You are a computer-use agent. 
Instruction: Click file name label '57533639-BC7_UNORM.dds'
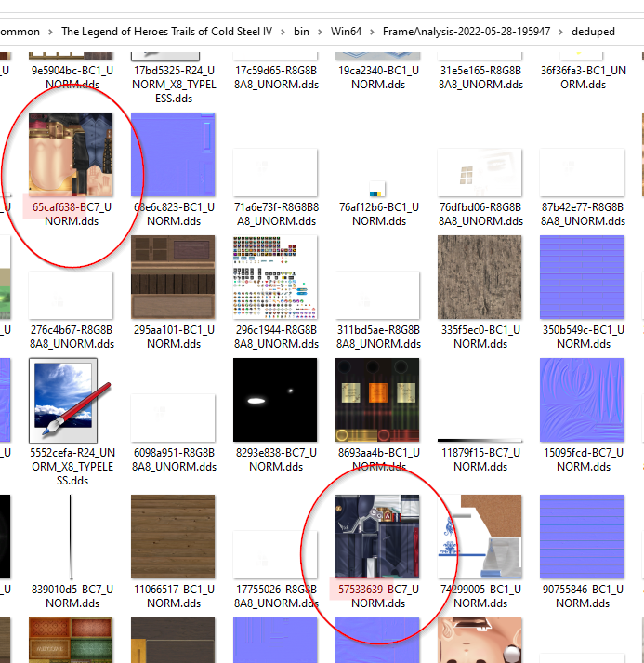coord(378,596)
